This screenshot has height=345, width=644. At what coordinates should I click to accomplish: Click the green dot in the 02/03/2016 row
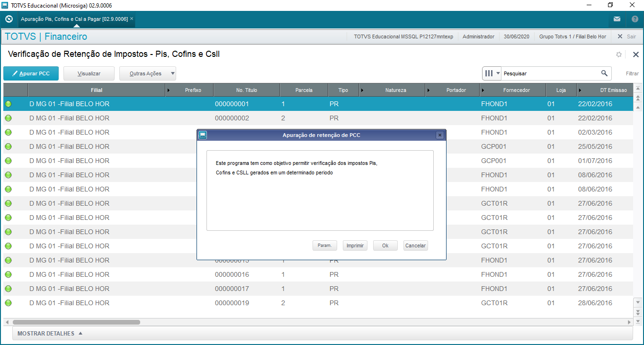pos(9,132)
